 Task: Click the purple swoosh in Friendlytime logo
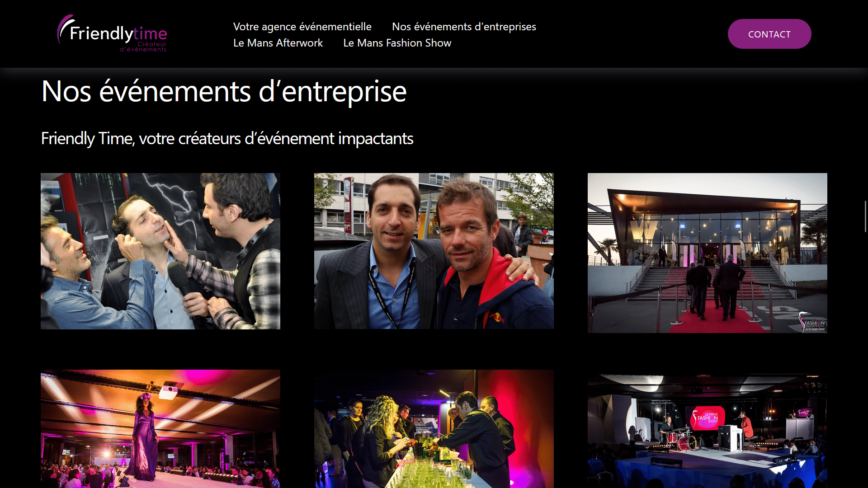(64, 28)
